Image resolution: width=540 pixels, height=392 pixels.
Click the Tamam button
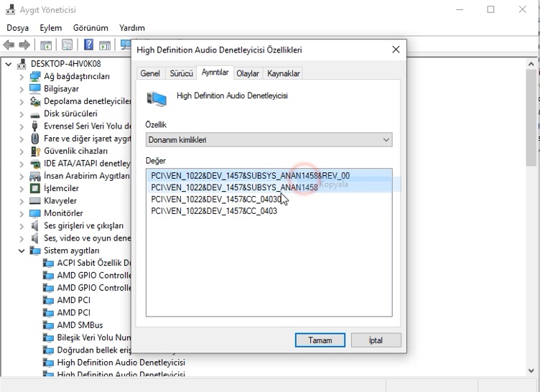(320, 340)
